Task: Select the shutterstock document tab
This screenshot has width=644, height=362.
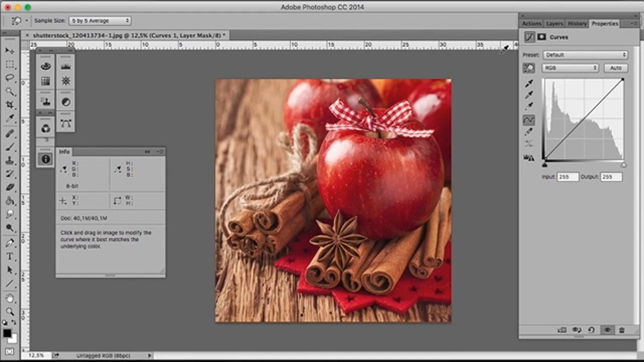Action: click(126, 35)
